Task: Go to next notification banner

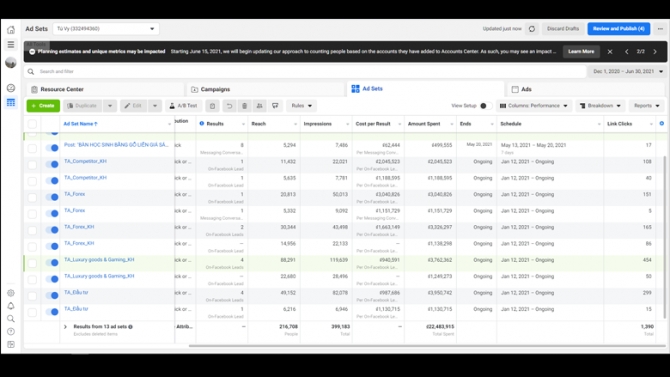Action: click(655, 51)
